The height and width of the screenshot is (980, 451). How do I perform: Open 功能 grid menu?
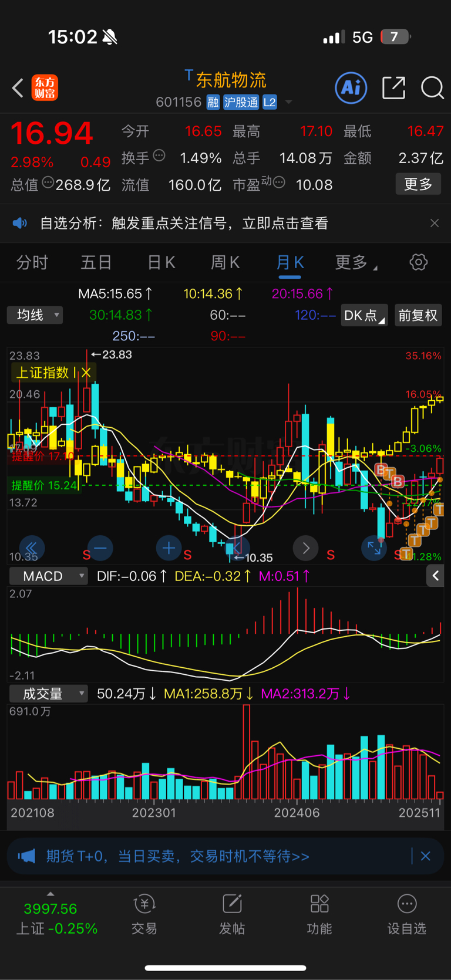pyautogui.click(x=319, y=915)
